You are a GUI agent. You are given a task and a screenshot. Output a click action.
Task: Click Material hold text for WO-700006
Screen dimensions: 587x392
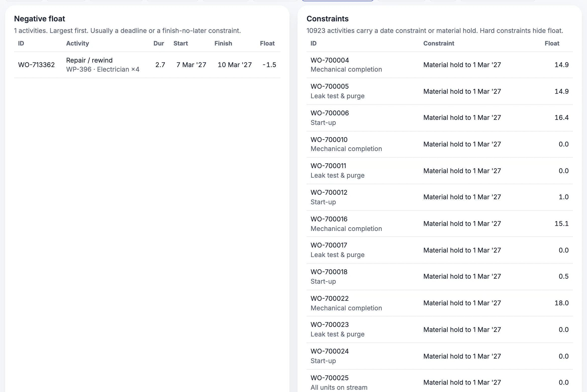[462, 118]
